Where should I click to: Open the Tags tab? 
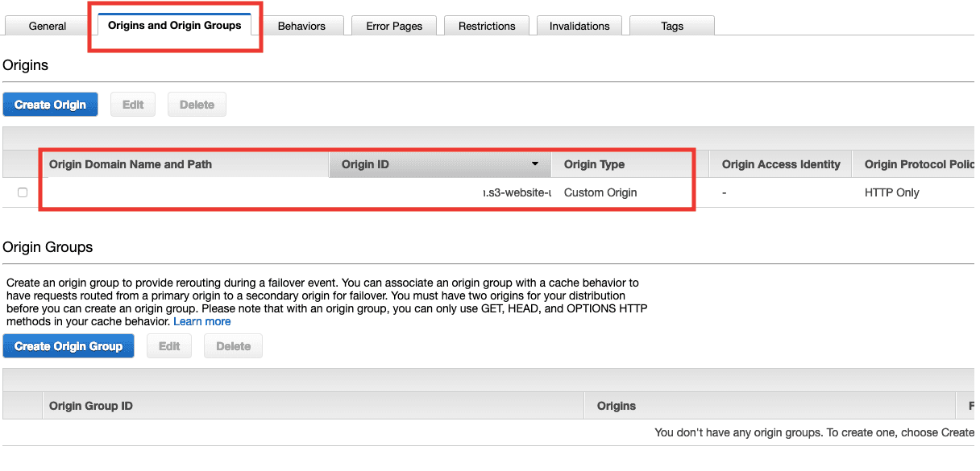(x=672, y=26)
